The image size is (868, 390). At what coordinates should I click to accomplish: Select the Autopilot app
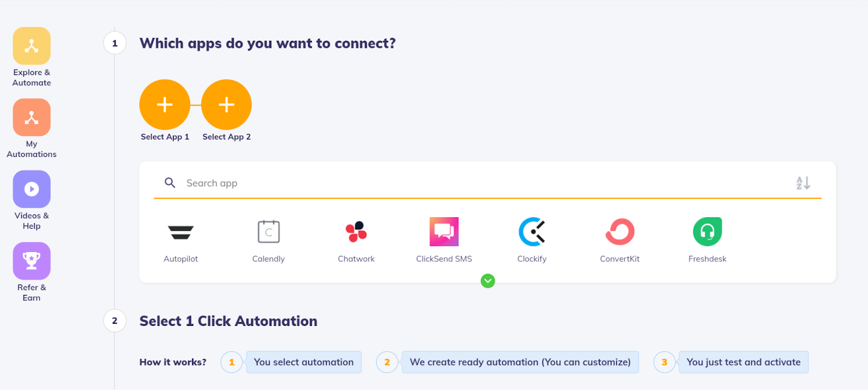(x=181, y=232)
